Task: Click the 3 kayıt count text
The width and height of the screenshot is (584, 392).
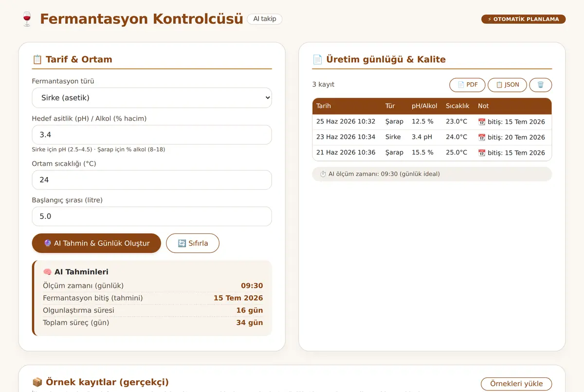Action: (x=323, y=85)
